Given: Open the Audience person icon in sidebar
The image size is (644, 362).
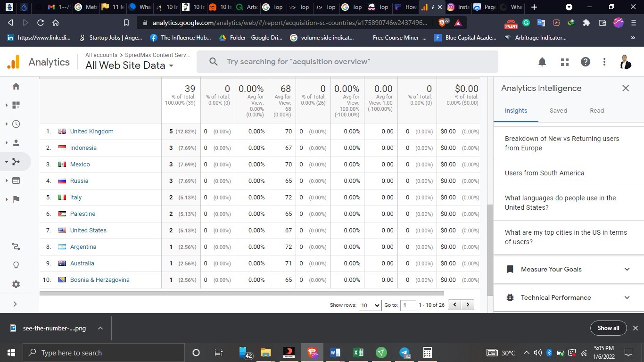Looking at the screenshot, I should pyautogui.click(x=16, y=143).
